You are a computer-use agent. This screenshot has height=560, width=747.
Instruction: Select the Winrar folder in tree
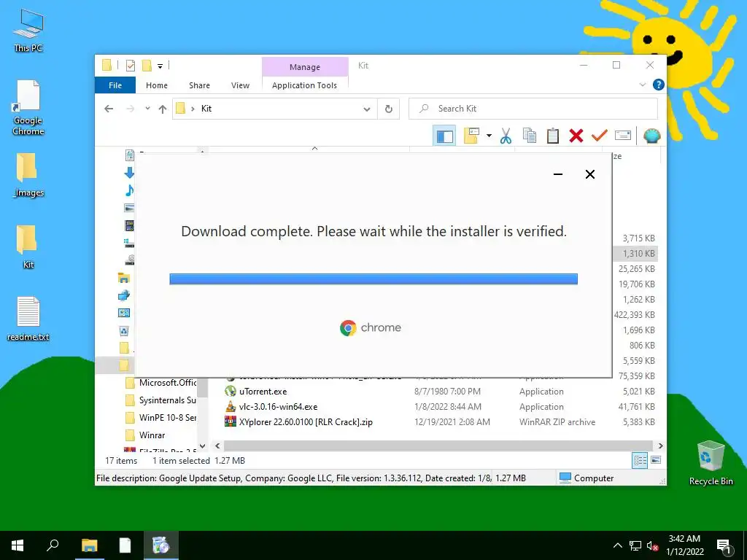point(145,435)
